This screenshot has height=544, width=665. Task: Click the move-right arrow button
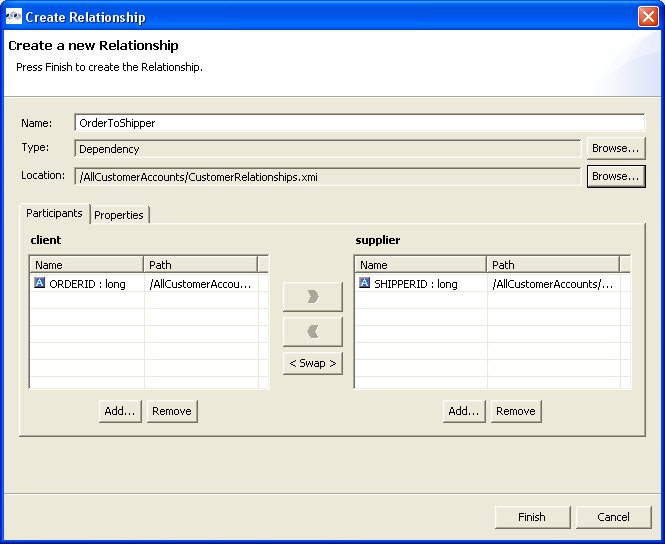312,297
